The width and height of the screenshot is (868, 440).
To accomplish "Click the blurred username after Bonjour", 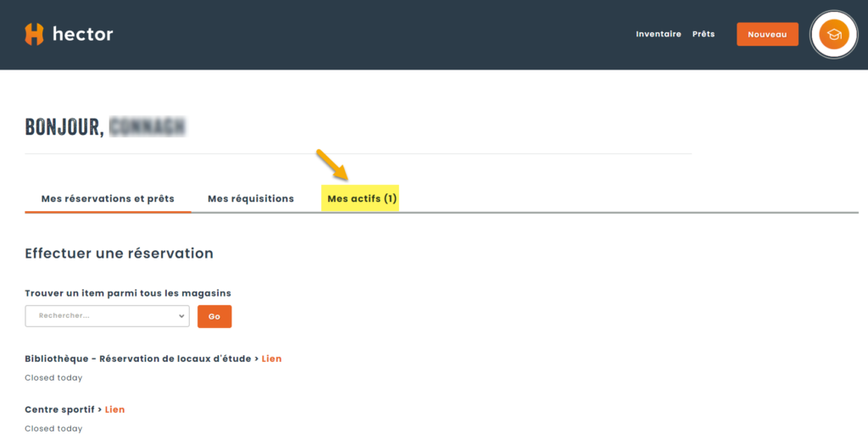I will coord(148,127).
